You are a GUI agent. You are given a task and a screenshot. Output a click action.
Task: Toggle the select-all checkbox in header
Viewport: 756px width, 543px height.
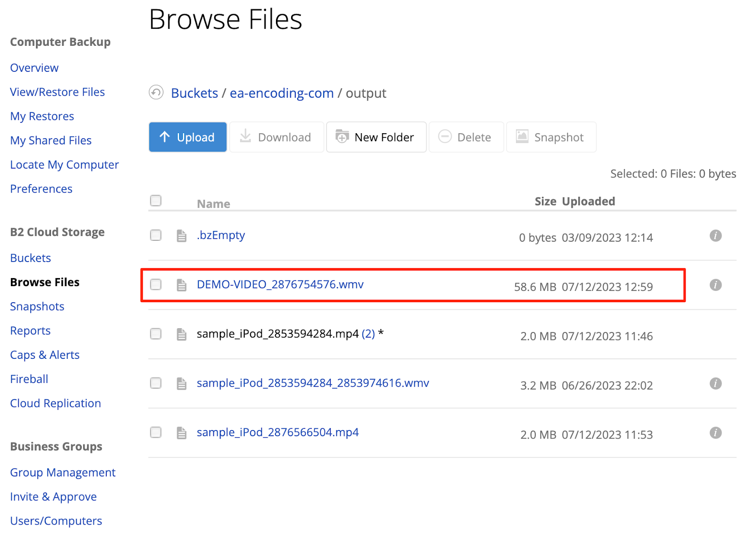[155, 200]
